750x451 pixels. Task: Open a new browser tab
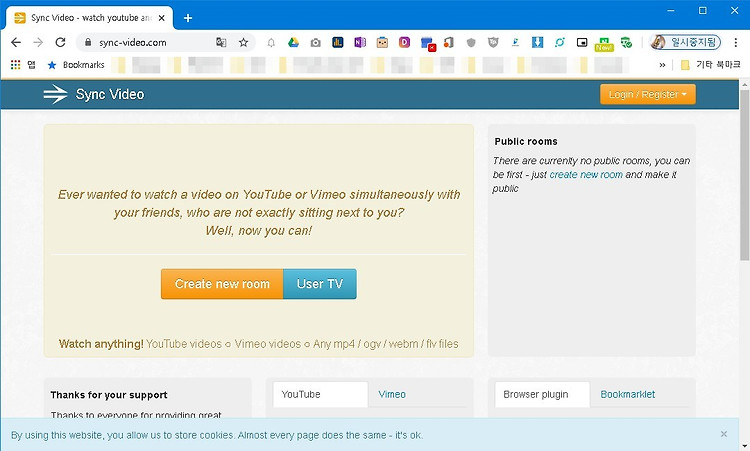(188, 18)
